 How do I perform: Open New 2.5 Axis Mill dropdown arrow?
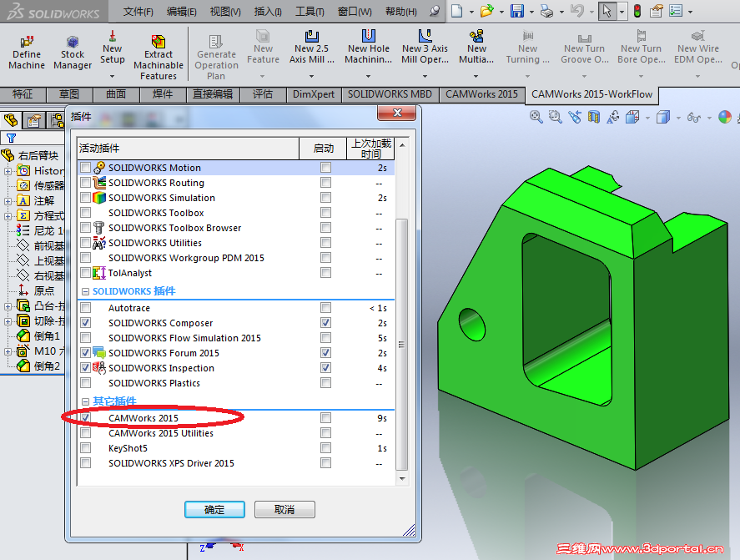[311, 77]
